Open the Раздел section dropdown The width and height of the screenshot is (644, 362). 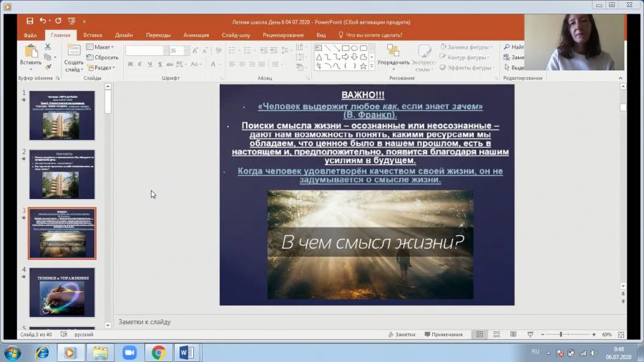[102, 68]
